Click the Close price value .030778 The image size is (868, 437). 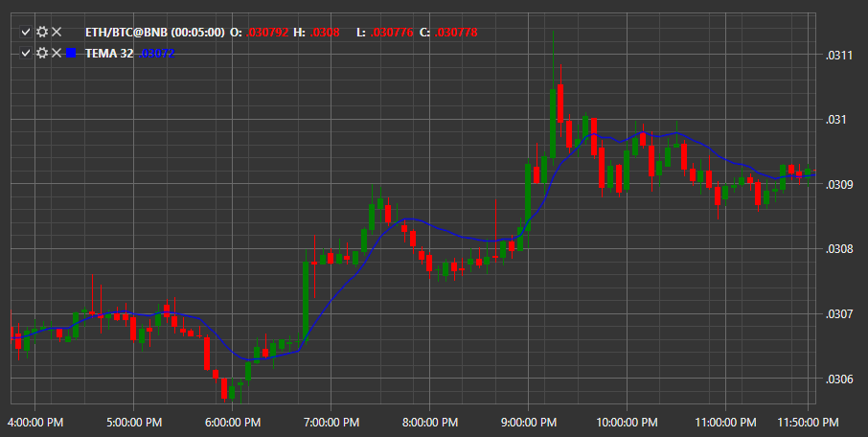tap(456, 33)
